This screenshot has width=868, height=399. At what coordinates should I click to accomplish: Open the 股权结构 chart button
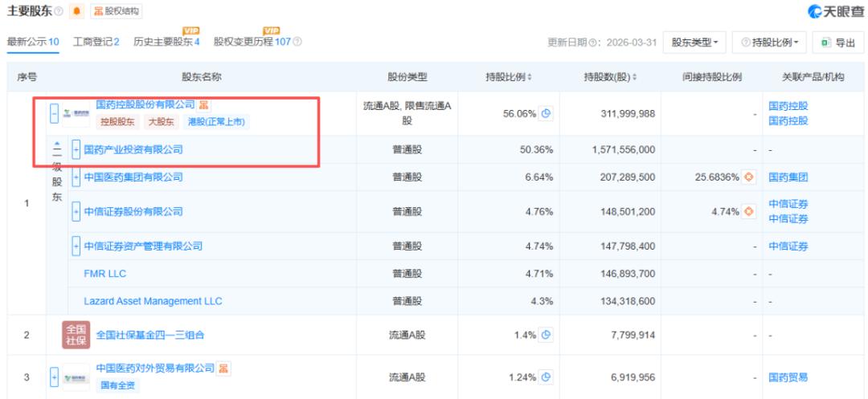(x=117, y=11)
